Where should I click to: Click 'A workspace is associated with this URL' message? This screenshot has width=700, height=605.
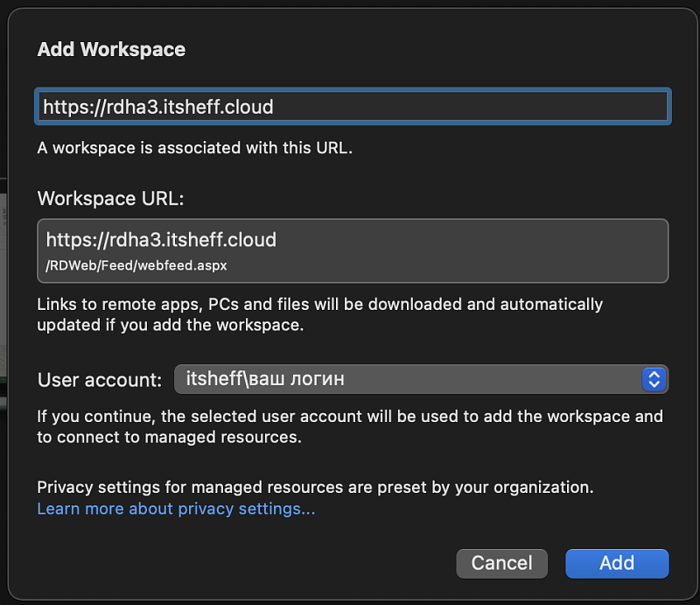pyautogui.click(x=194, y=148)
